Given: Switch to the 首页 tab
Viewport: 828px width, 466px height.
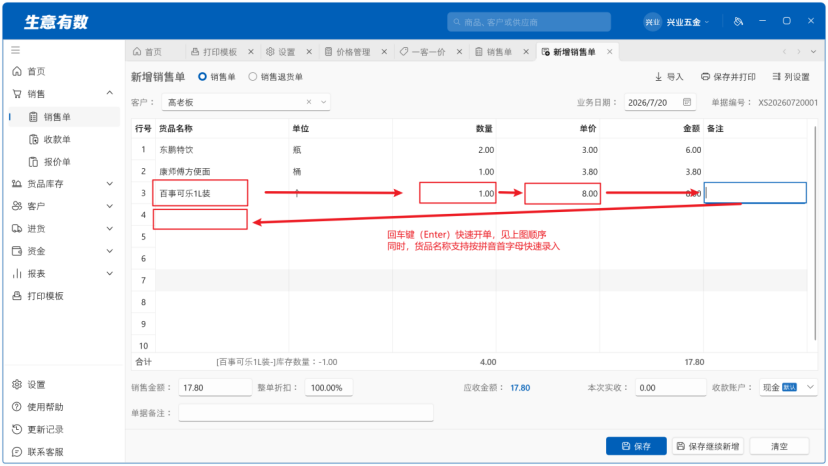Looking at the screenshot, I should pos(148,52).
